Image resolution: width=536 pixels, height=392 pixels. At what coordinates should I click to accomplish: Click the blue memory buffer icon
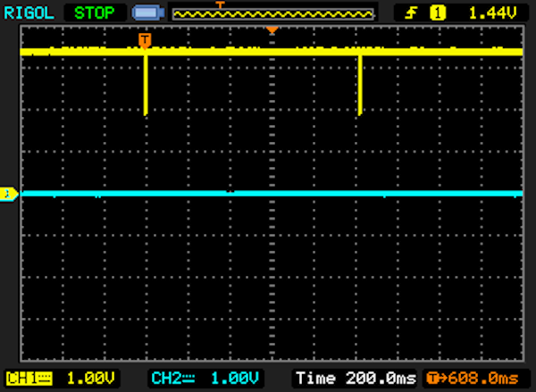point(148,13)
